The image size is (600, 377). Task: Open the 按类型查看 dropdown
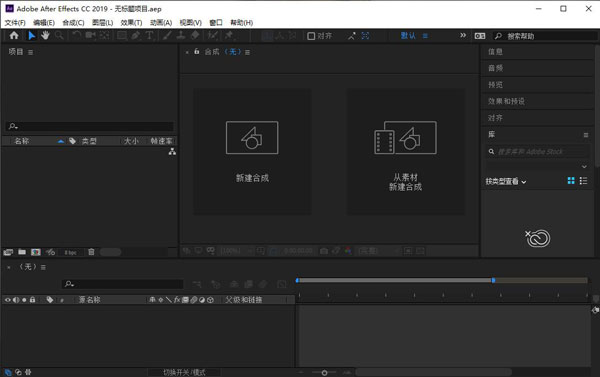506,181
